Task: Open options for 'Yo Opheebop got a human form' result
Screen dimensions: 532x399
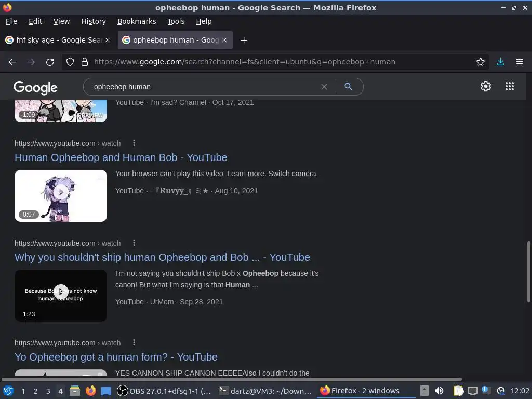Action: point(134,343)
